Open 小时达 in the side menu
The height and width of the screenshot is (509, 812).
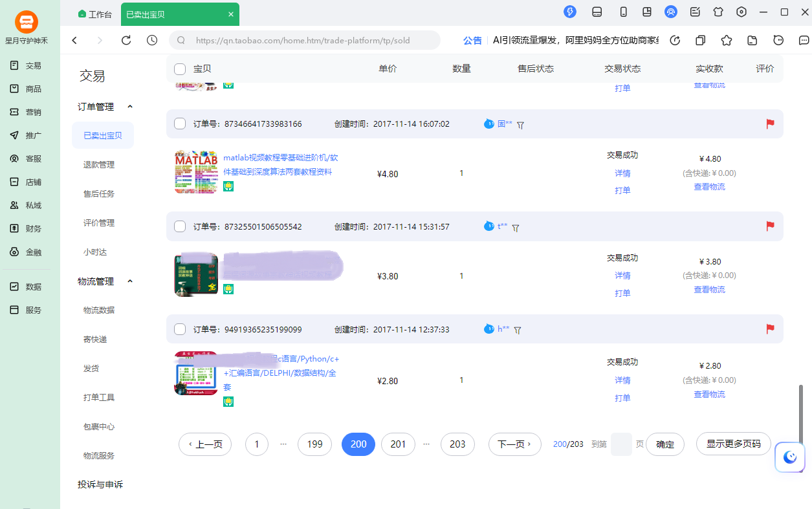[x=95, y=252]
